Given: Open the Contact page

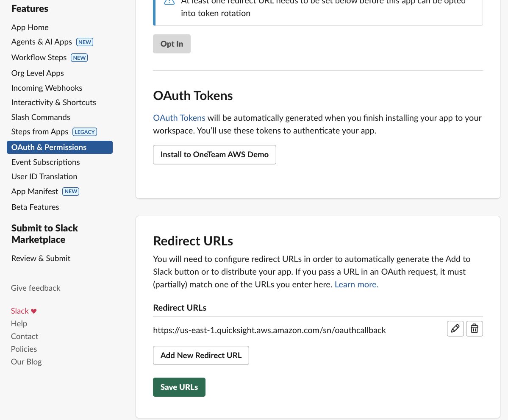Looking at the screenshot, I should pyautogui.click(x=24, y=336).
